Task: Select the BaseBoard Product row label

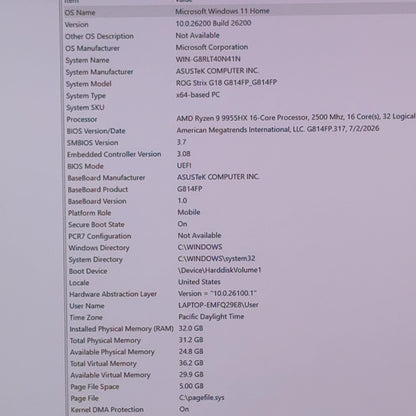Action: coord(98,189)
